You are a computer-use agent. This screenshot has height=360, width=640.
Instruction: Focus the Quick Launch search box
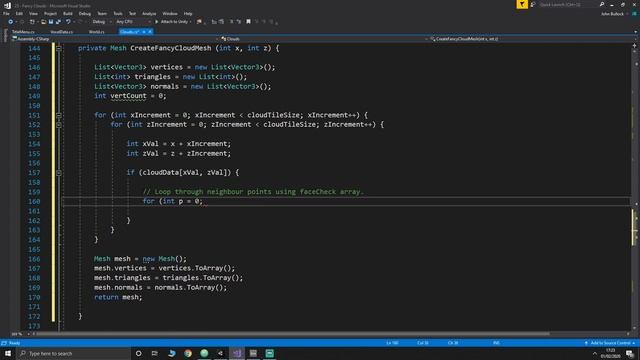[x=568, y=4]
